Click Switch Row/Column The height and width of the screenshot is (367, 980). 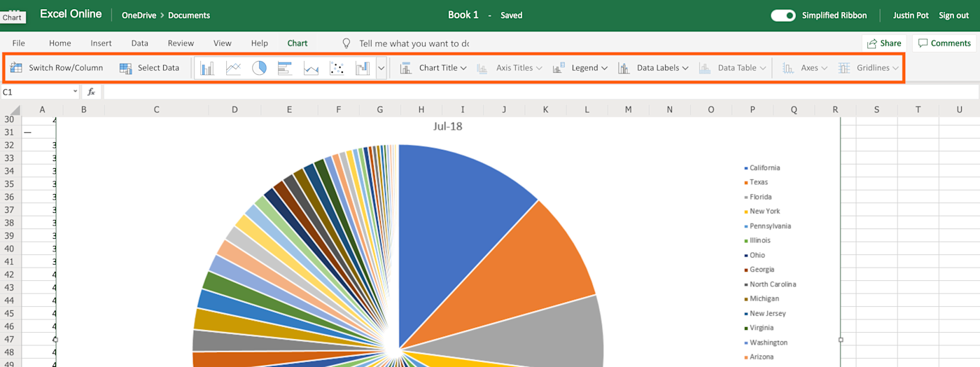[57, 68]
